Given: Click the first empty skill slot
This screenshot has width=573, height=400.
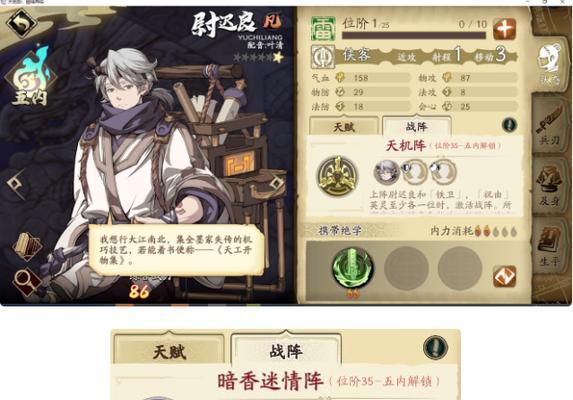Looking at the screenshot, I should tap(406, 268).
